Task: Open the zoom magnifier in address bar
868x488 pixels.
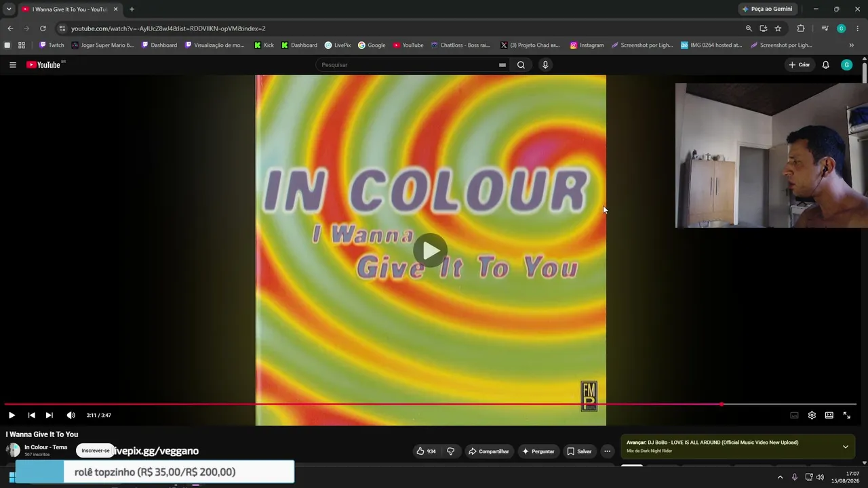Action: [749, 28]
